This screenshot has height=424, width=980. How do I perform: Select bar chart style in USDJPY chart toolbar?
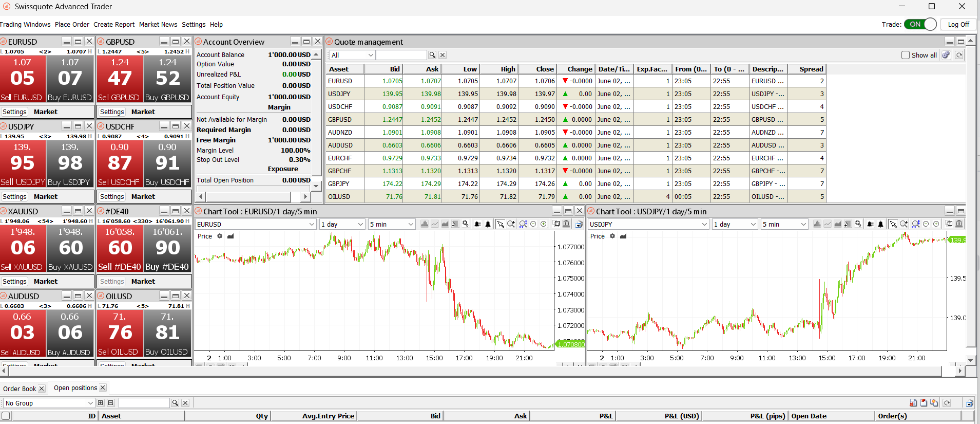(817, 224)
